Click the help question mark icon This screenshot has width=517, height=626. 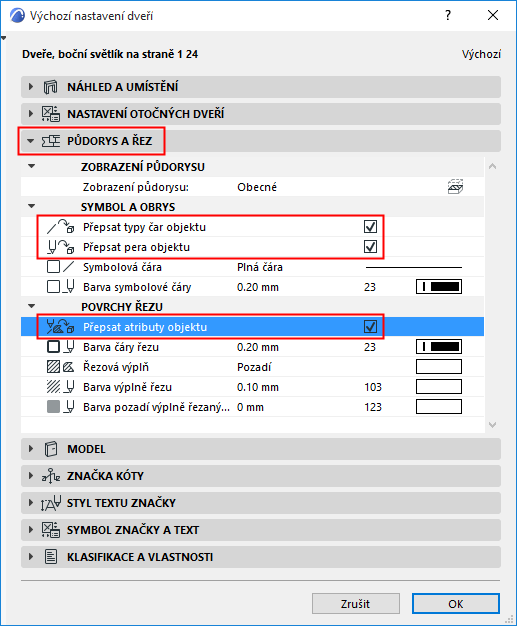(448, 16)
